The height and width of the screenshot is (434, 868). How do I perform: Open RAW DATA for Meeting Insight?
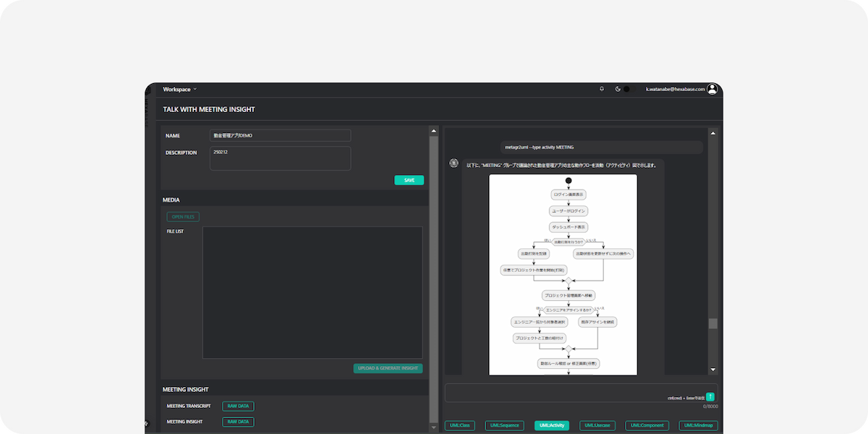[238, 422]
